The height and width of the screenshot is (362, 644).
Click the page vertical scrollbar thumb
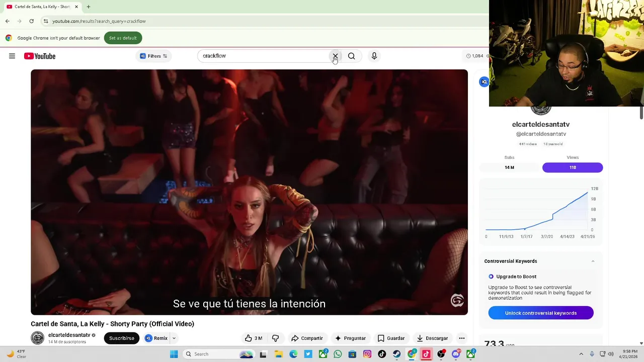pyautogui.click(x=641, y=113)
